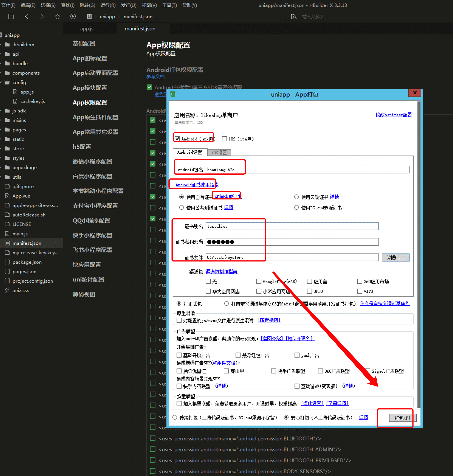Click the cachekey.js file icon
This screenshot has height=476, width=453.
tap(15, 101)
